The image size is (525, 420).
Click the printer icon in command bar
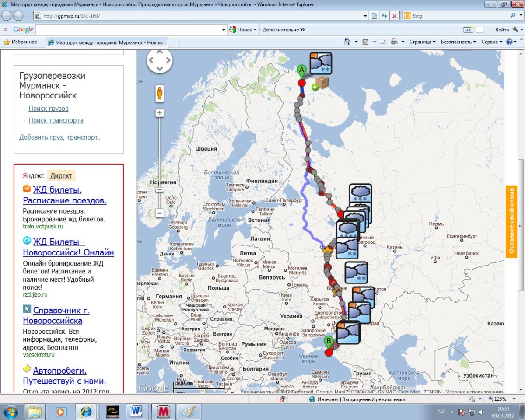[394, 42]
